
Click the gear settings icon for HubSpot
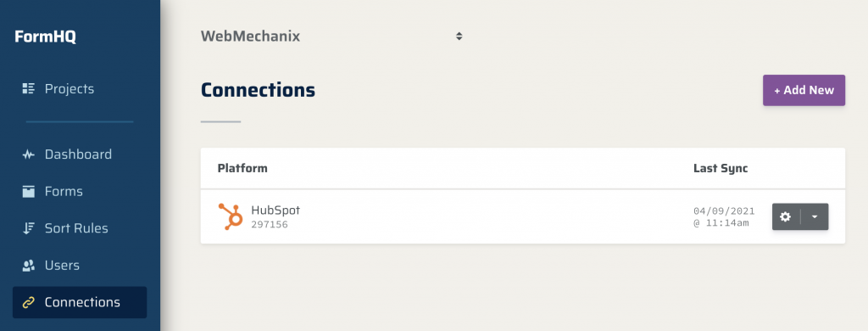pyautogui.click(x=786, y=216)
